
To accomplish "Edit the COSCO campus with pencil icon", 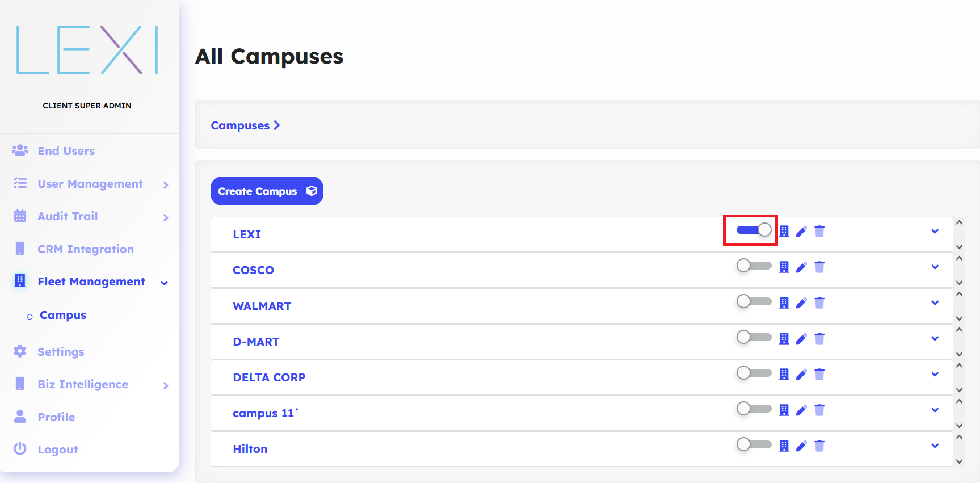I will pyautogui.click(x=801, y=267).
